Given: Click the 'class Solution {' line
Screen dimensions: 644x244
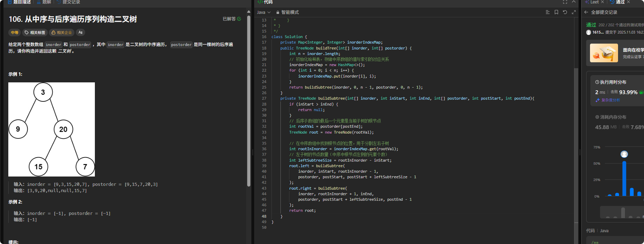Looking at the screenshot, I should [289, 37].
